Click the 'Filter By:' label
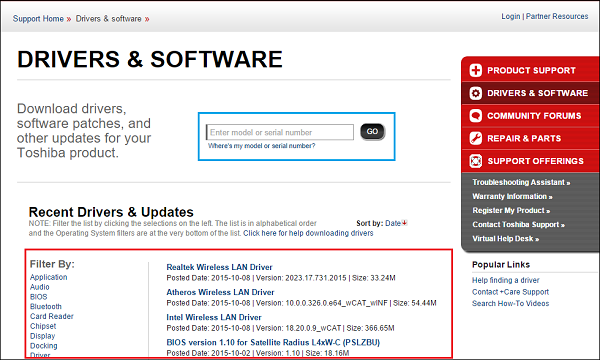This screenshot has height=360, width=600. click(x=52, y=264)
